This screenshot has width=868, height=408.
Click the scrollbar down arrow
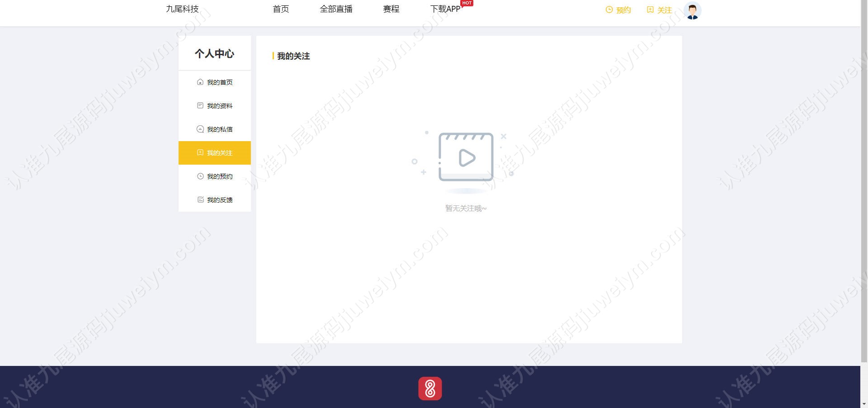(864, 404)
